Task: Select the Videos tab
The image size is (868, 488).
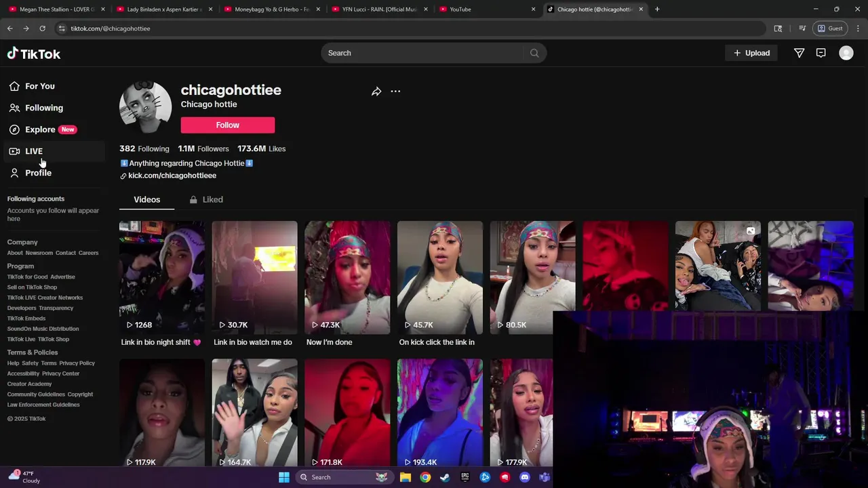Action: [146, 199]
